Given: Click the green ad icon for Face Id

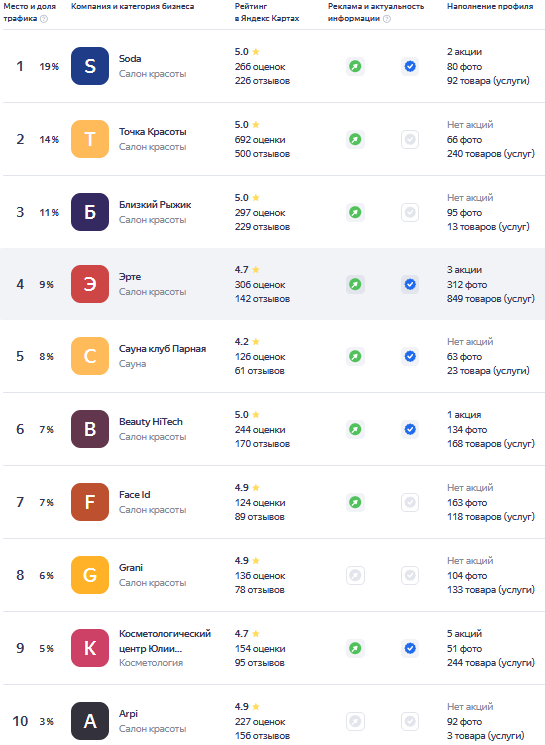Looking at the screenshot, I should [355, 502].
